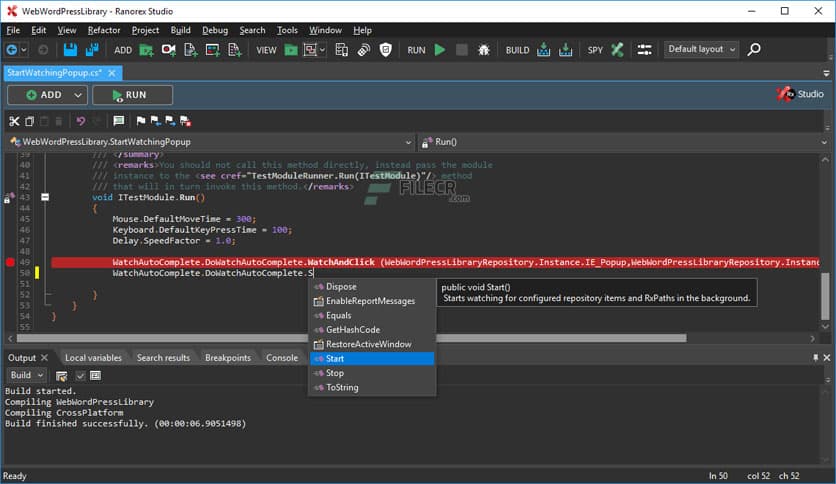
Task: Click the magnifier search icon in toolbar
Action: pyautogui.click(x=754, y=50)
